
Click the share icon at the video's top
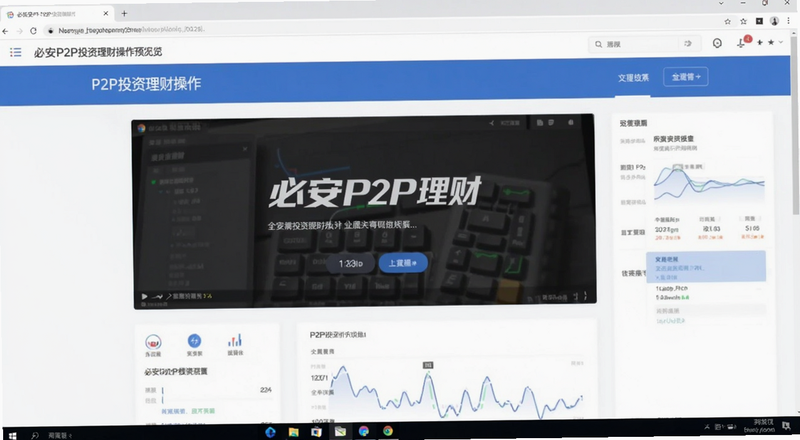click(x=491, y=123)
